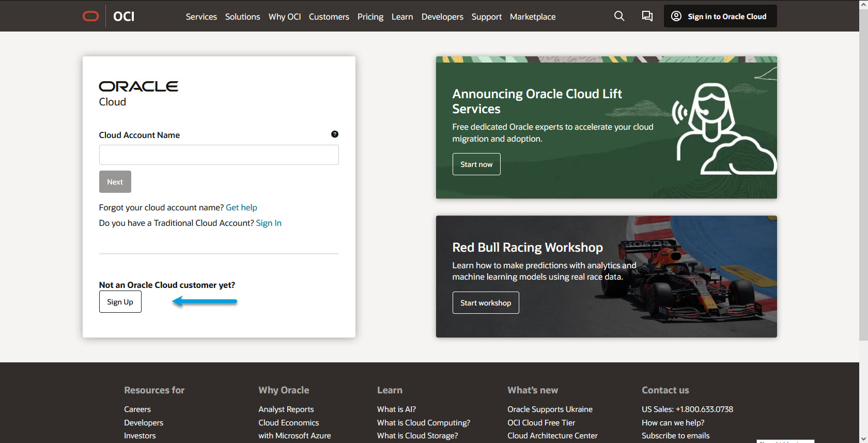Open the Solutions menu
The height and width of the screenshot is (443, 868).
point(242,17)
